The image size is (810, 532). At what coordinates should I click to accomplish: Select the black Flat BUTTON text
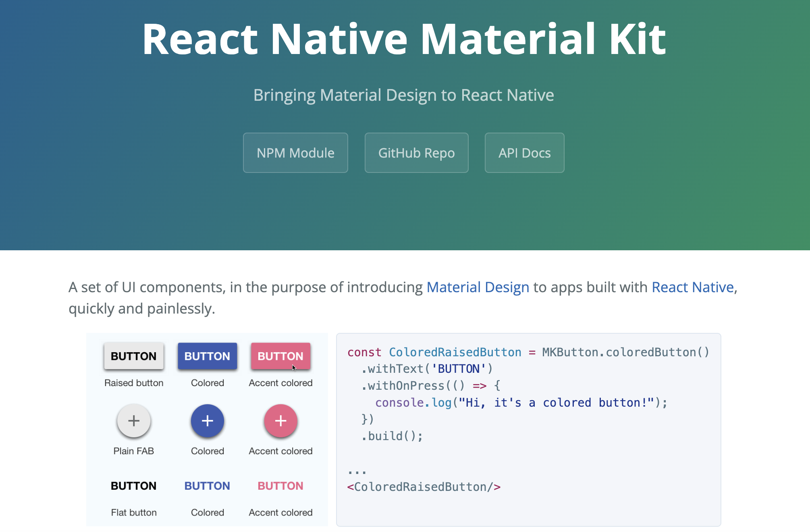133,486
